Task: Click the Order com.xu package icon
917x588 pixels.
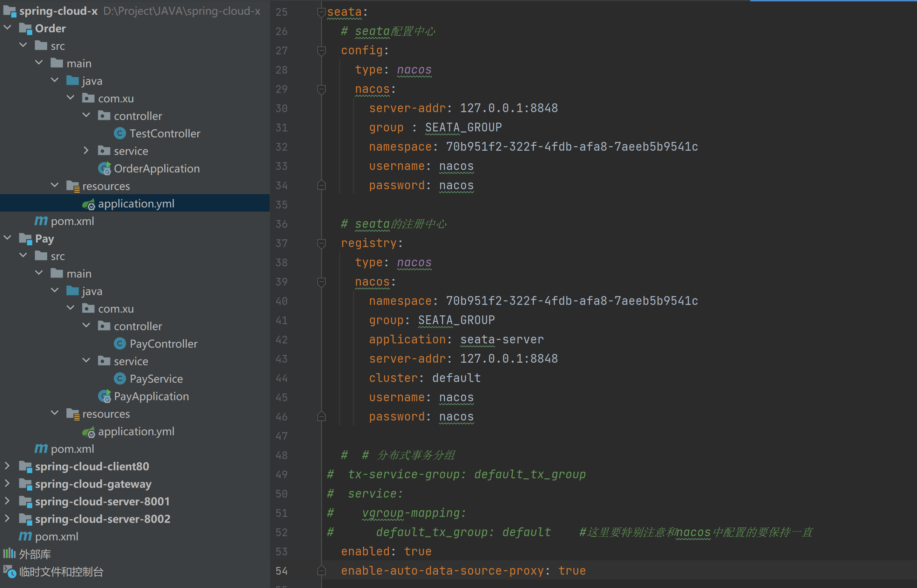Action: point(88,98)
